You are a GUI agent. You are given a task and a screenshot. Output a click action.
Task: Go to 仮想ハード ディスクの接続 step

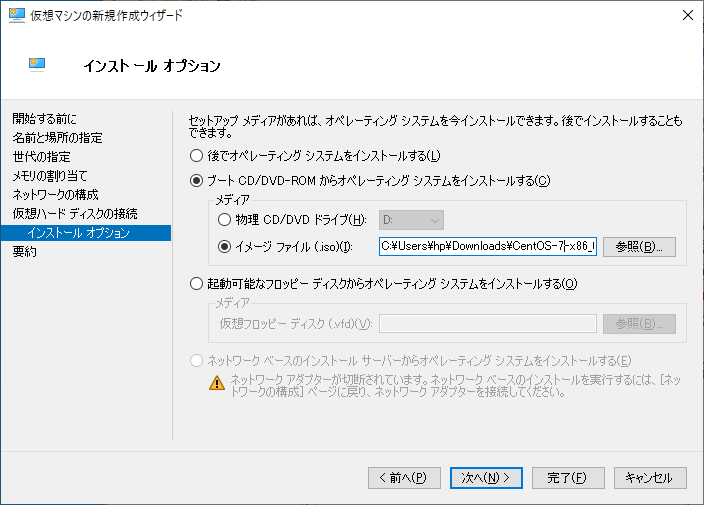(75, 214)
